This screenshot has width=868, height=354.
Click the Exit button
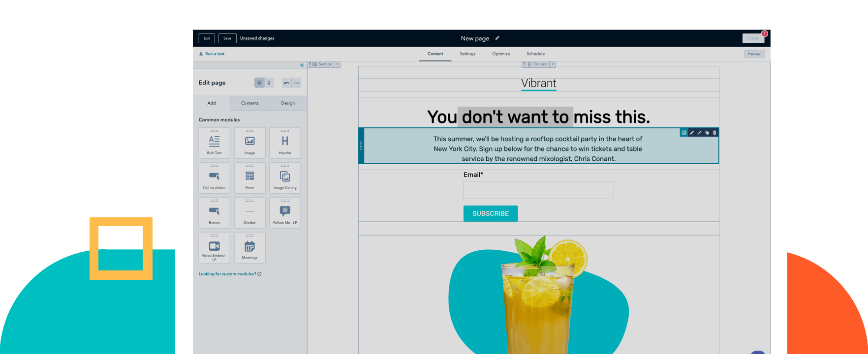pyautogui.click(x=207, y=38)
